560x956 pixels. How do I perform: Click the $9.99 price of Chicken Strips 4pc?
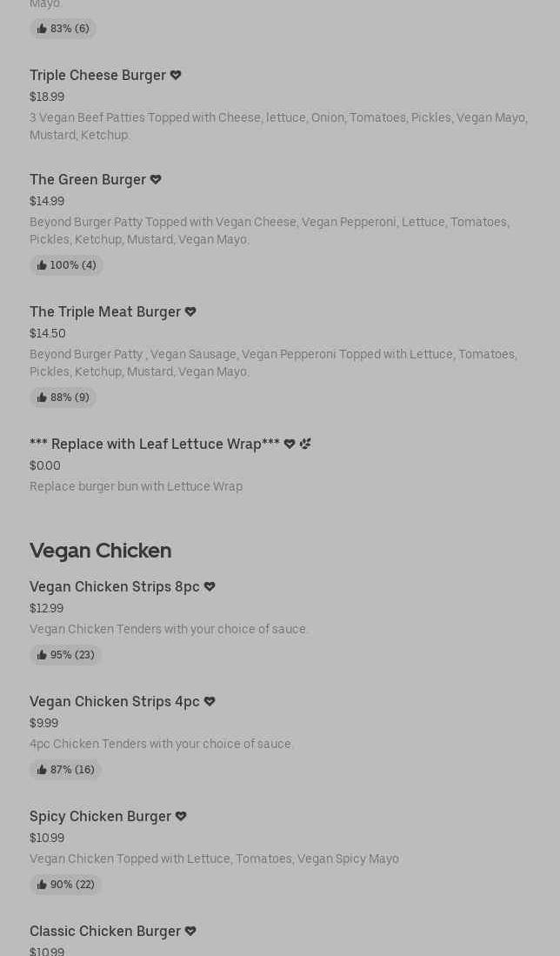click(x=43, y=723)
